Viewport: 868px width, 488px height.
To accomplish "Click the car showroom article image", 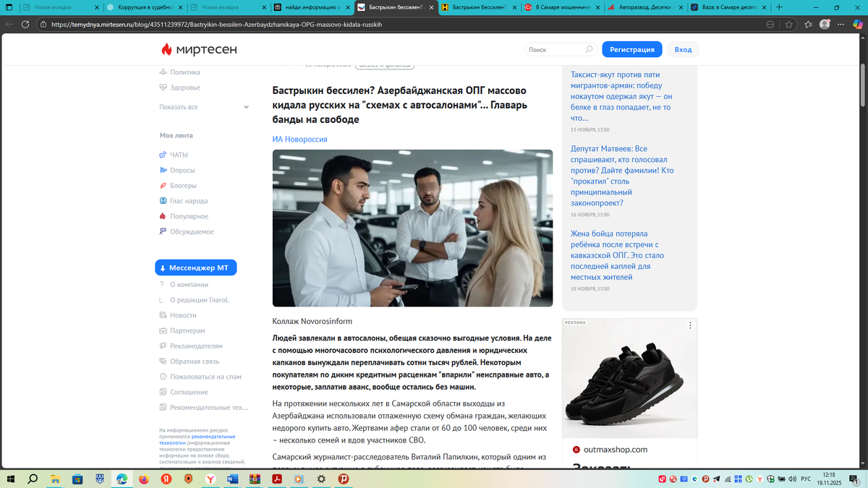I will coord(412,228).
